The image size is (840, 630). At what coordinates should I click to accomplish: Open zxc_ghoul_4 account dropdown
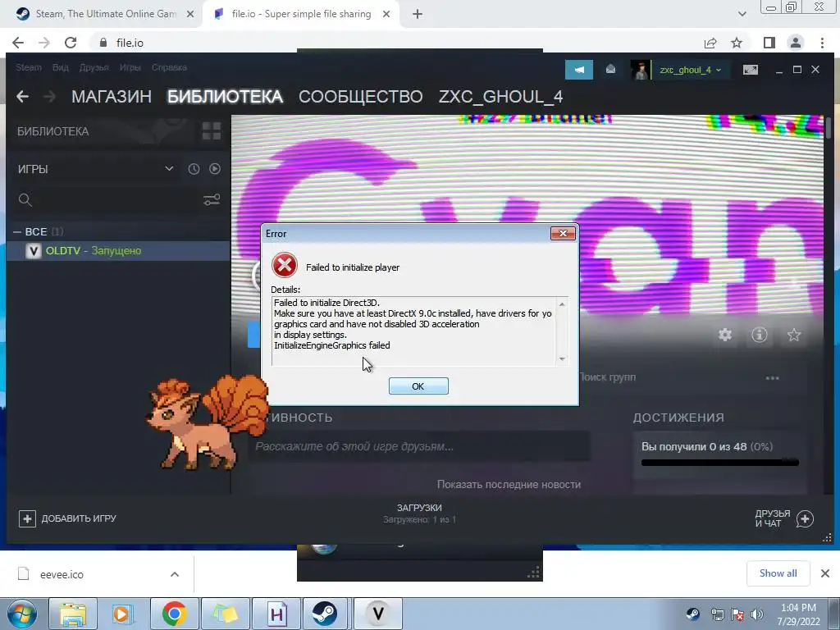(x=691, y=70)
